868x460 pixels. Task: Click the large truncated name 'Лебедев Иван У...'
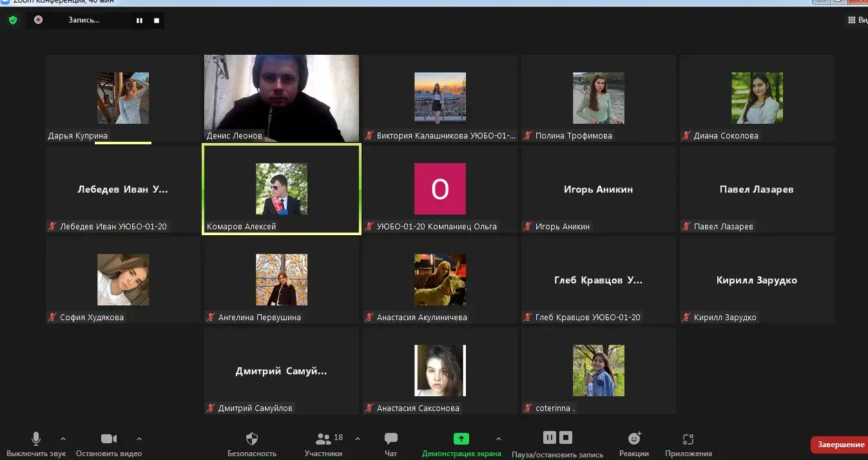pyautogui.click(x=122, y=189)
